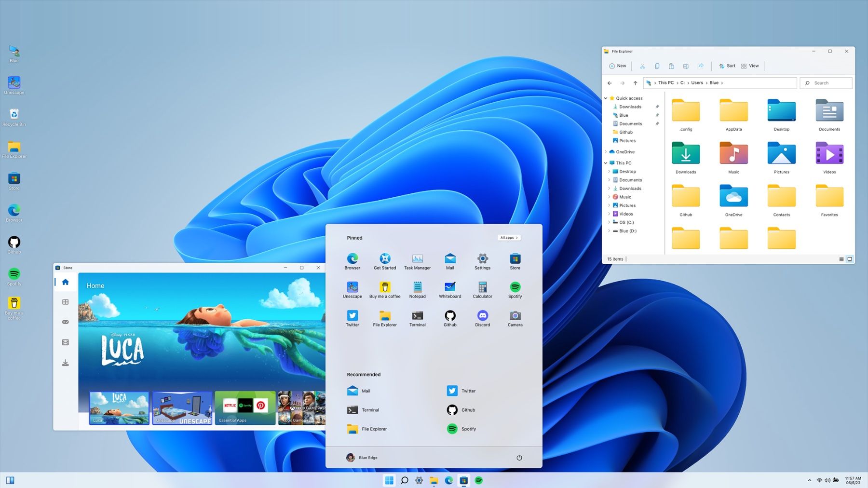Toggle the pinned state of the Blue folder
The width and height of the screenshot is (868, 488).
[x=657, y=115]
